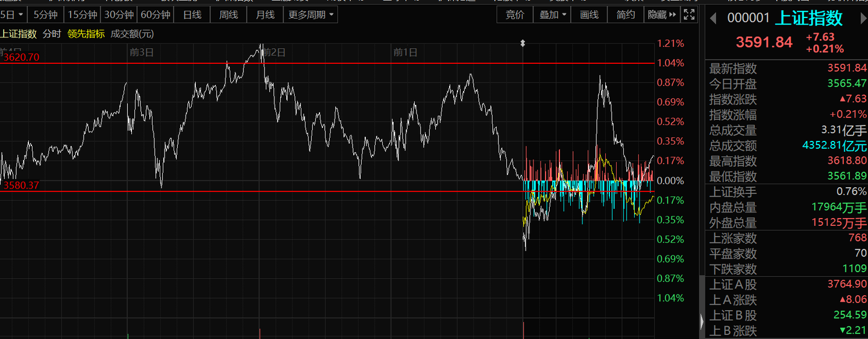Select the 平盘家数 row
The height and width of the screenshot is (339, 868).
pos(787,254)
